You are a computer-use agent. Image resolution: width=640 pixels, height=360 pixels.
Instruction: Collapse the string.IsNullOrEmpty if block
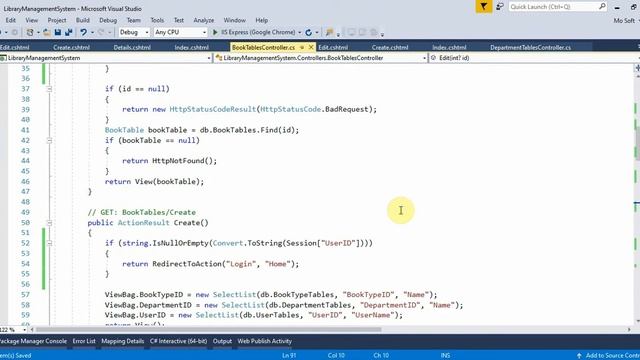tap(49, 243)
